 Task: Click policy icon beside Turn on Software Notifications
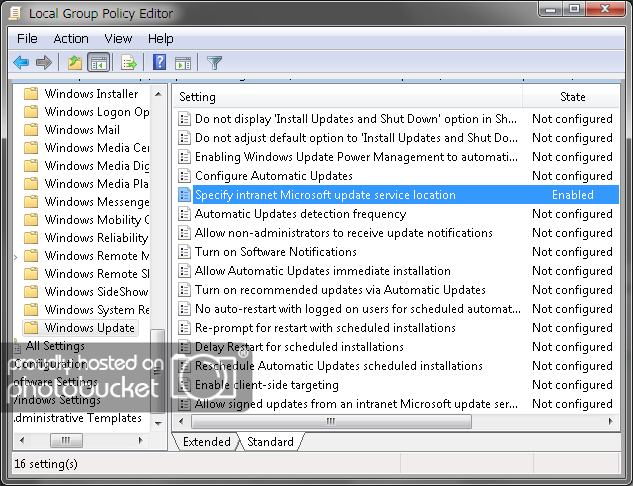[184, 251]
